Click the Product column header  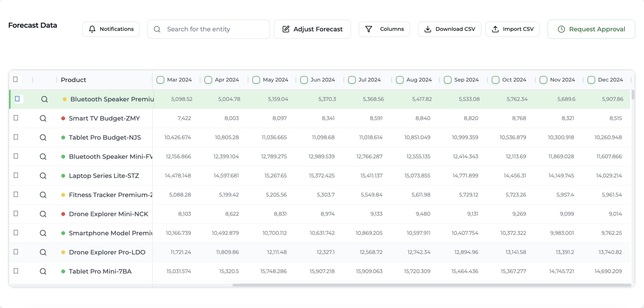click(73, 80)
